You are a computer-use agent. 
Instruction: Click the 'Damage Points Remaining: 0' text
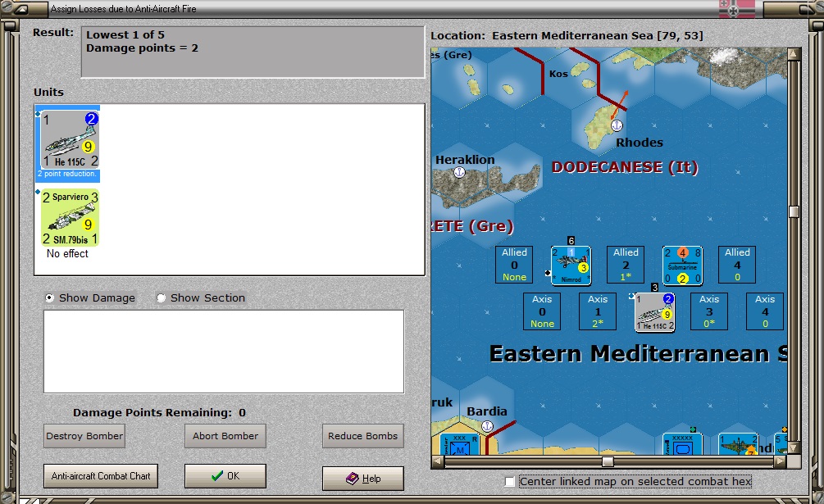[x=159, y=413]
